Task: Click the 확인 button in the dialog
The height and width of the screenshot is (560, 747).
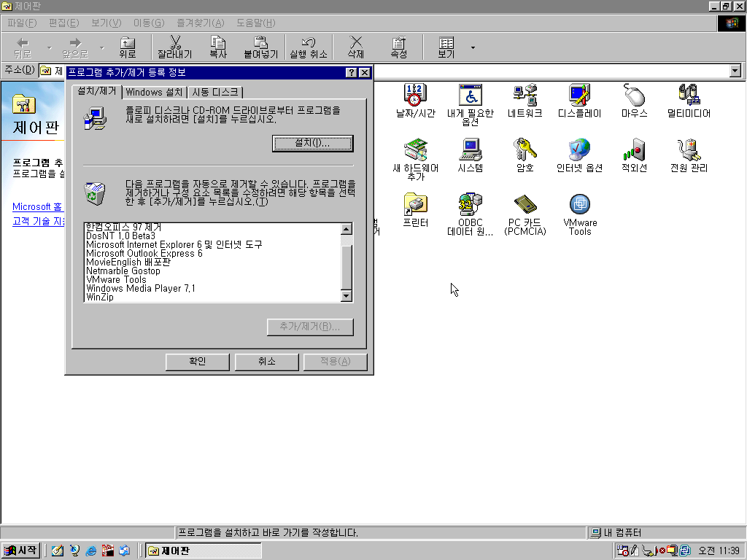Action: coord(197,362)
